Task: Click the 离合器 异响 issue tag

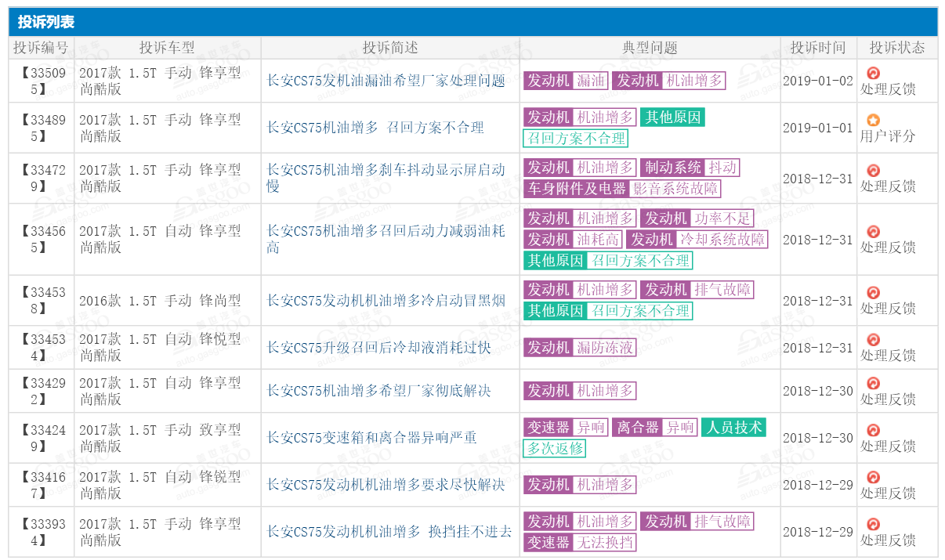Action: pyautogui.click(x=655, y=428)
